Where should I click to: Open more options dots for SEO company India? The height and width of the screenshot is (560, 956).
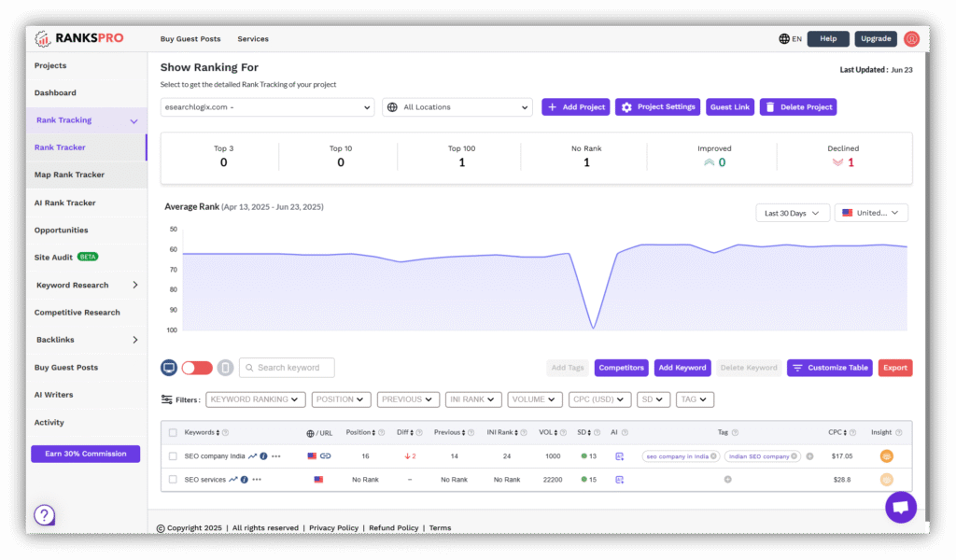276,455
